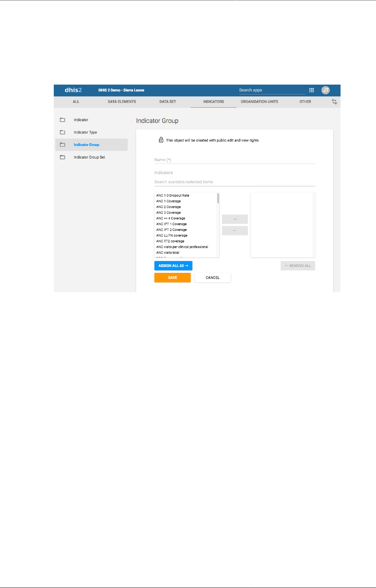Click the DHIS 2 Demo - Sierra Leone title
Screen dimensions: 376x588
coord(121,90)
